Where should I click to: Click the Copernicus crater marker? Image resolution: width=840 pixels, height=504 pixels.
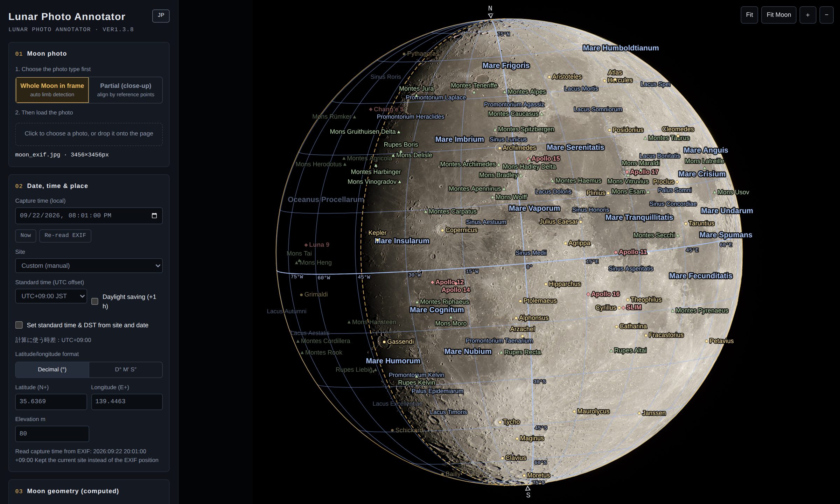tap(443, 230)
